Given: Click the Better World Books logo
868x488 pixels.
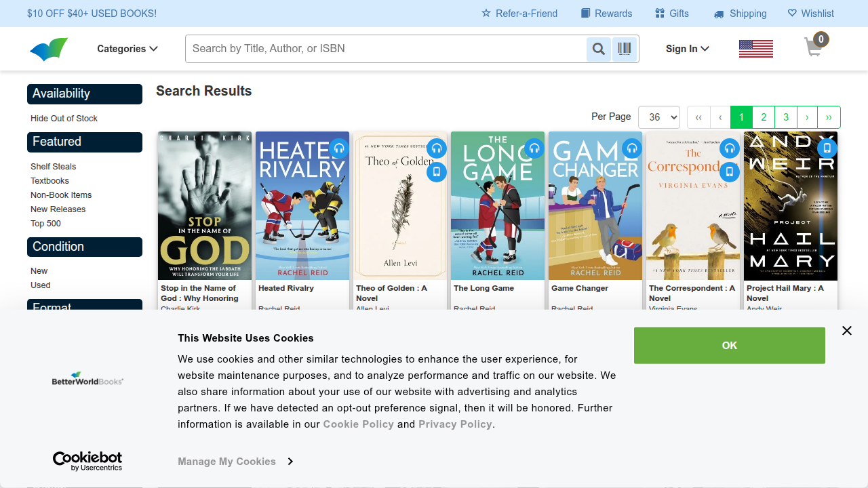Looking at the screenshot, I should [x=49, y=49].
